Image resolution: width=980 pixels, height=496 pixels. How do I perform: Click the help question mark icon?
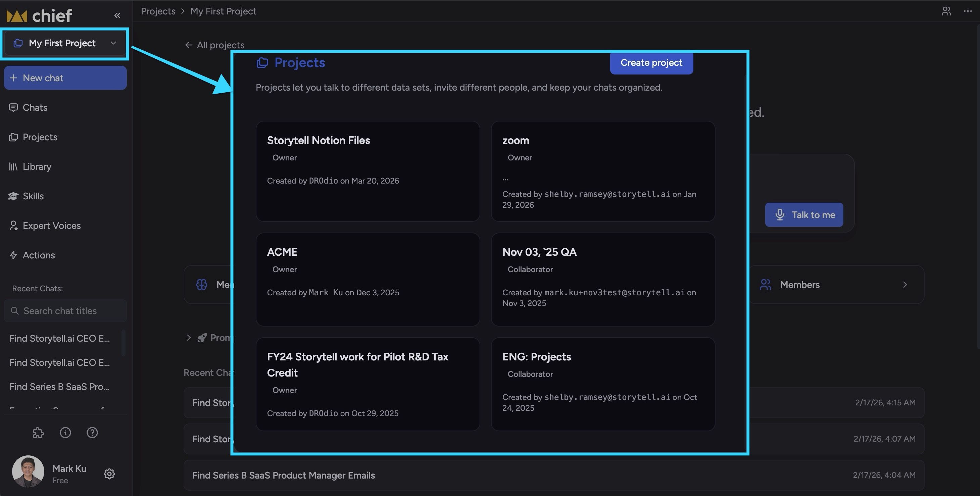click(x=92, y=433)
